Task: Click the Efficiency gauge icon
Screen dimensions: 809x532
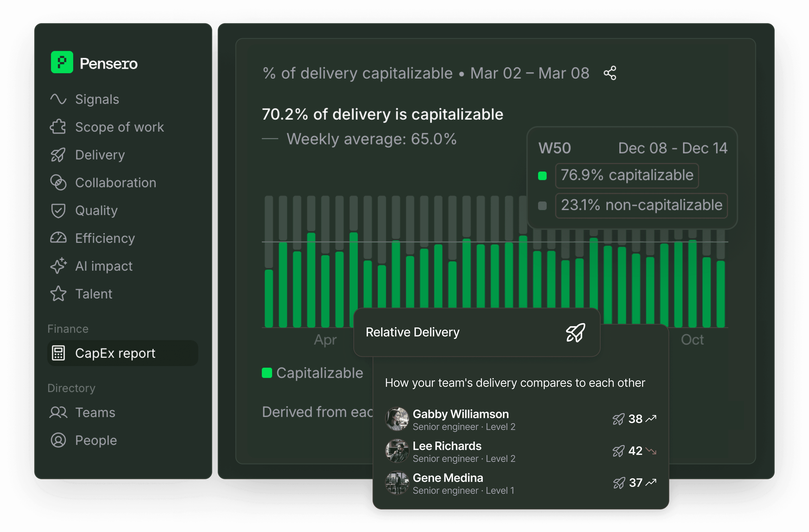Action: click(58, 238)
